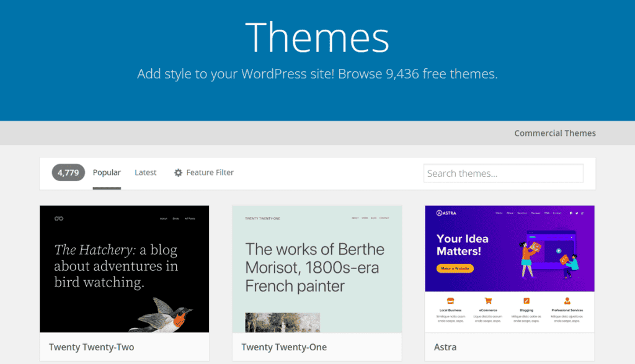The image size is (635, 364).
Task: Click the Professional Services person icon
Action: click(567, 301)
